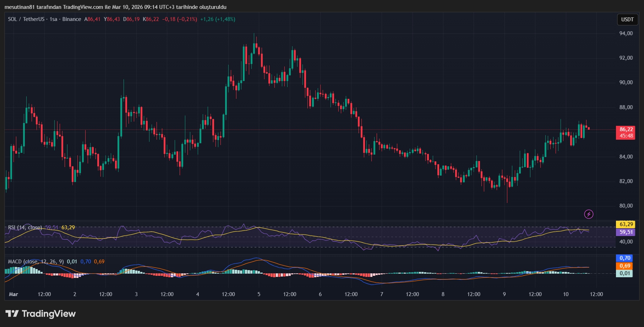The width and height of the screenshot is (644, 327).
Task: Click the 1sa interval label in the legend
Action: [53, 19]
